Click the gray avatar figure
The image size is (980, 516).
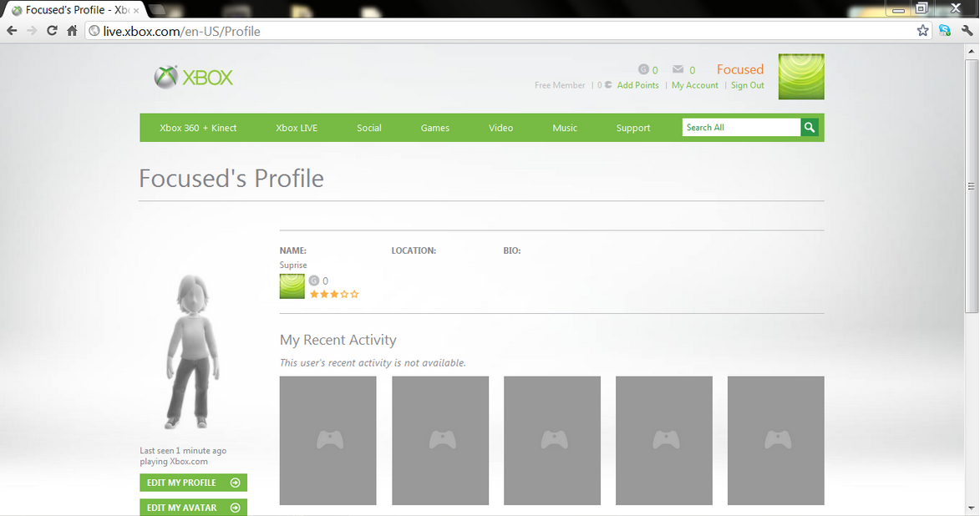coord(192,352)
